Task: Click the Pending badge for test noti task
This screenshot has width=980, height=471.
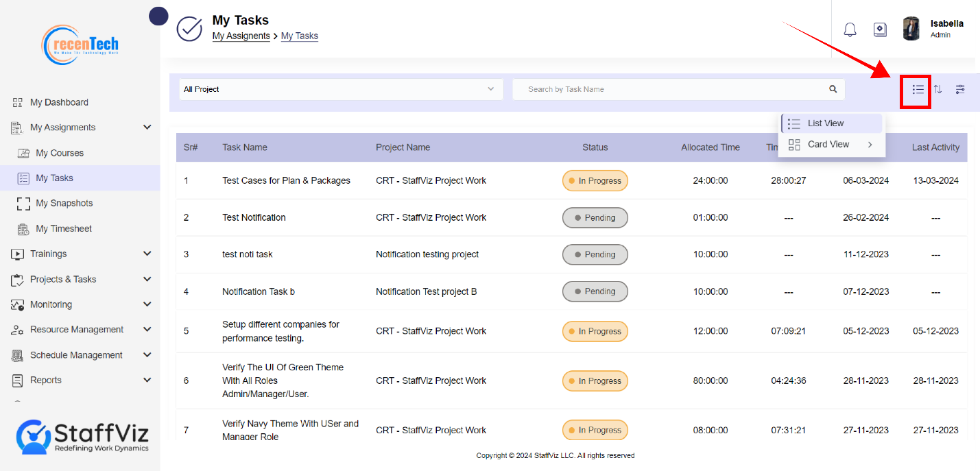Action: [595, 254]
